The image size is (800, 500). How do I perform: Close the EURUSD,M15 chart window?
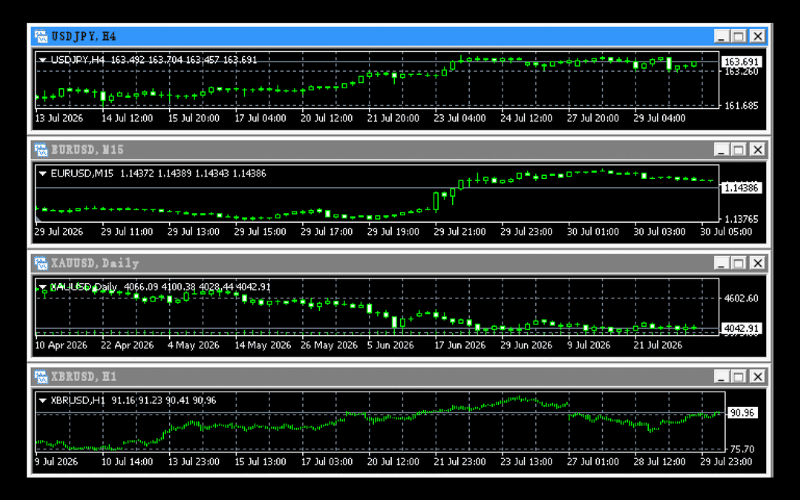point(758,149)
